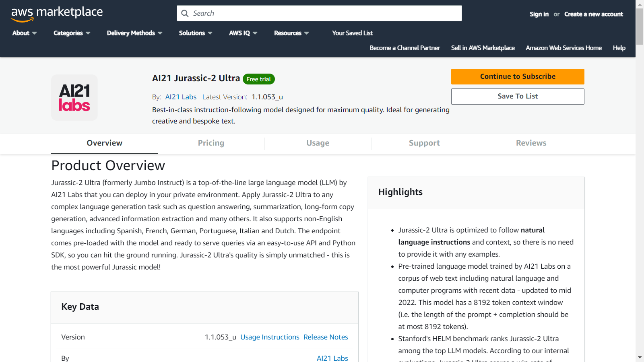Open the Resources dropdown
The image size is (644, 362).
[x=291, y=33]
